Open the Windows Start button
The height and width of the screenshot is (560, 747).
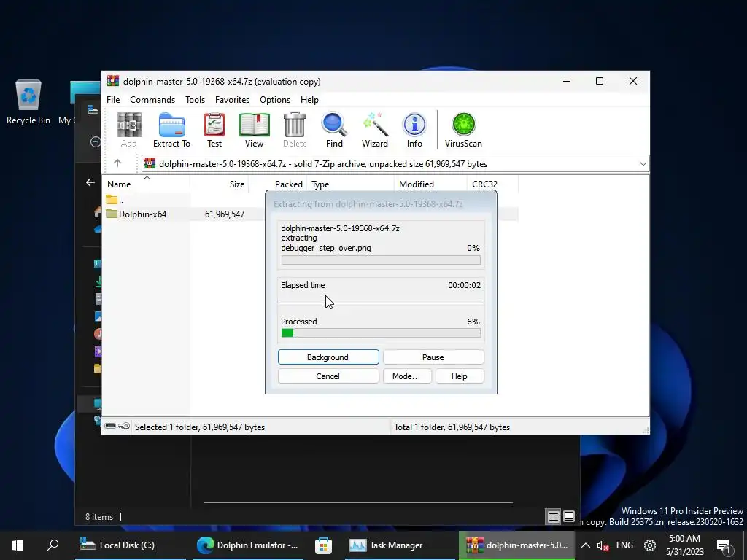pyautogui.click(x=18, y=545)
